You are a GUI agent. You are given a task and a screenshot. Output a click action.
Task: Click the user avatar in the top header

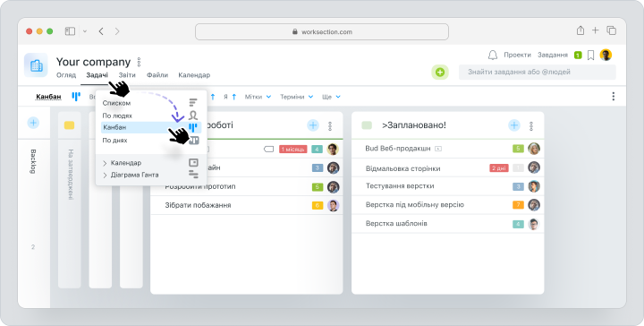tap(606, 55)
